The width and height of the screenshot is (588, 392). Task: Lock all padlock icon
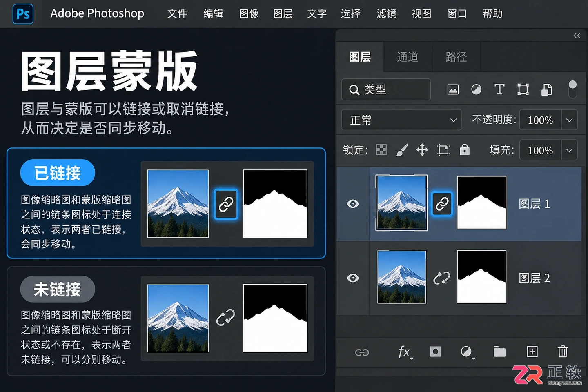[x=465, y=149]
